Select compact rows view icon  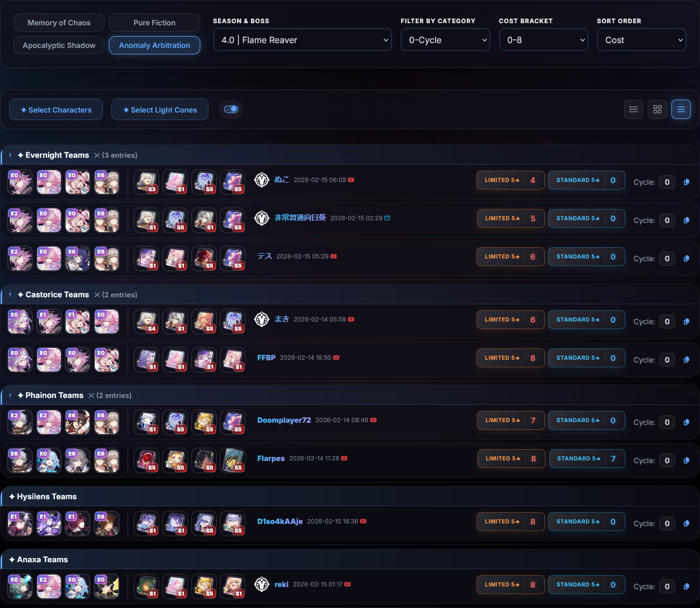click(x=681, y=109)
